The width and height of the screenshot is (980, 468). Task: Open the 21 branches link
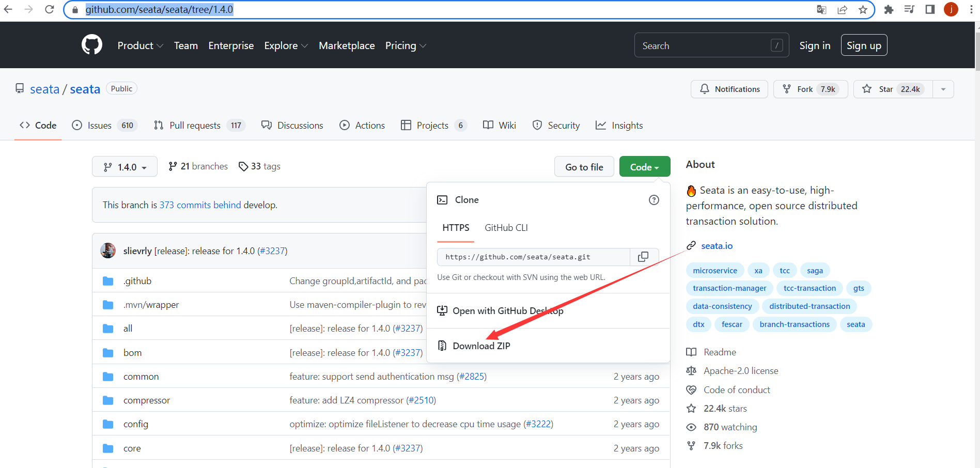click(x=198, y=166)
